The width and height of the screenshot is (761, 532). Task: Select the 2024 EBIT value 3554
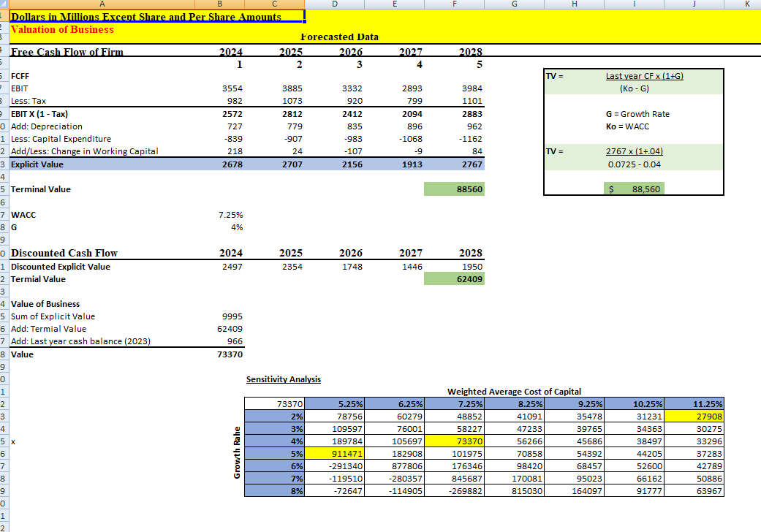click(232, 88)
